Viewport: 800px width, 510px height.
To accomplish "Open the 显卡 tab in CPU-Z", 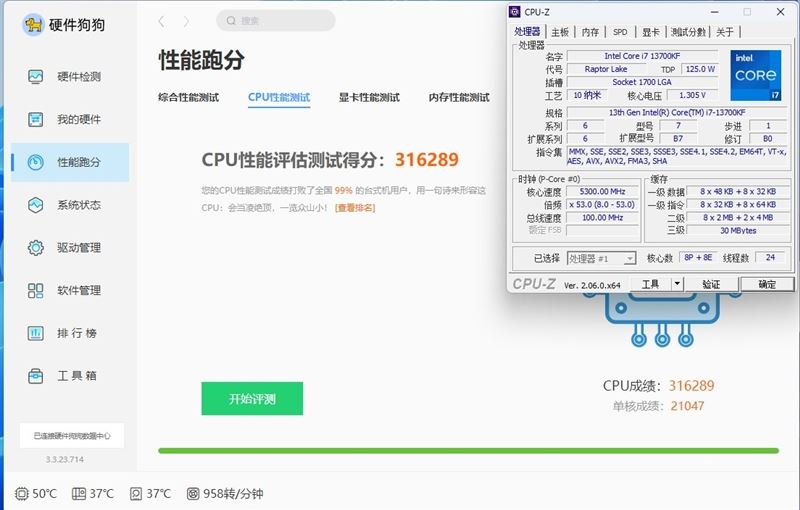I will tap(651, 32).
